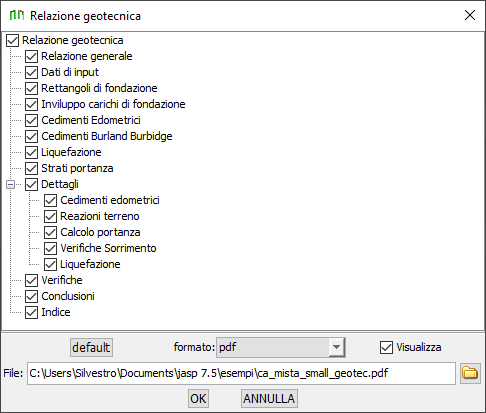The image size is (486, 413).
Task: Click the Relazione geotecnica app icon in title bar
Action: point(17,15)
